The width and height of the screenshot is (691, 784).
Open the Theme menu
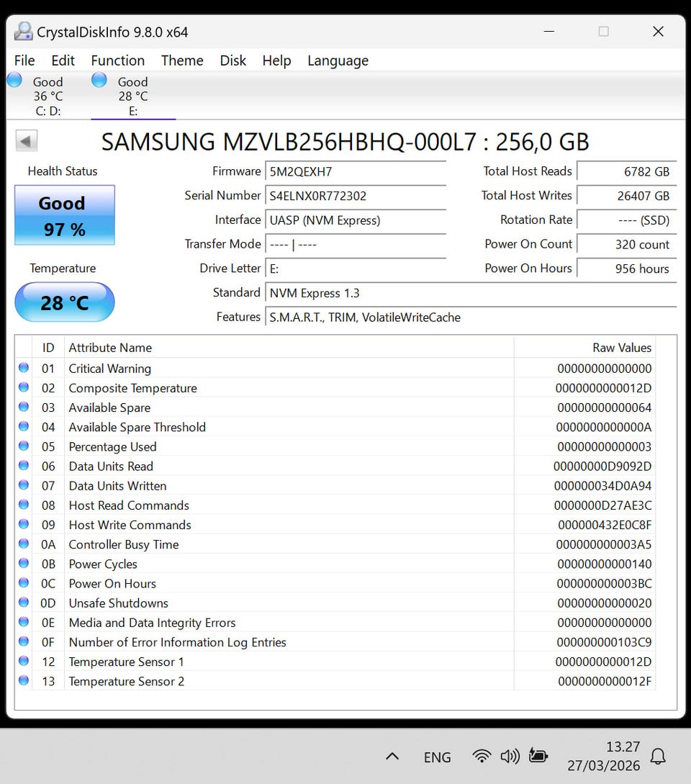point(182,60)
